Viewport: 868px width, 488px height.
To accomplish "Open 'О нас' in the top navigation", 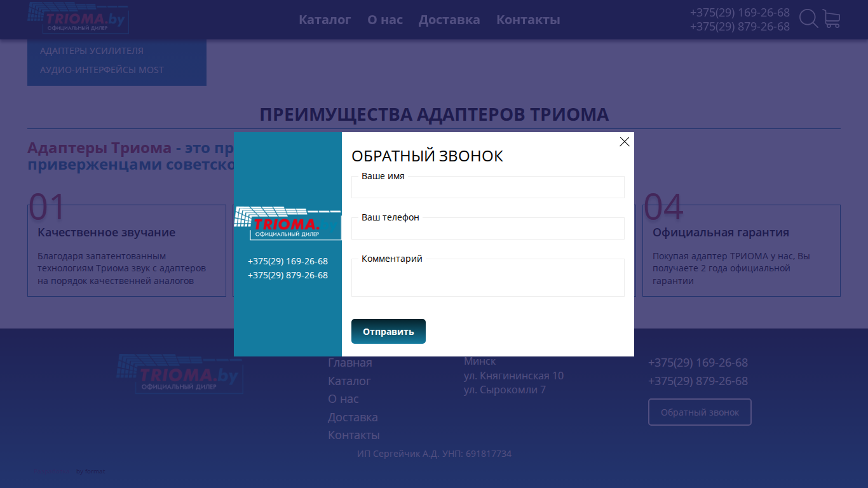I will tap(385, 20).
